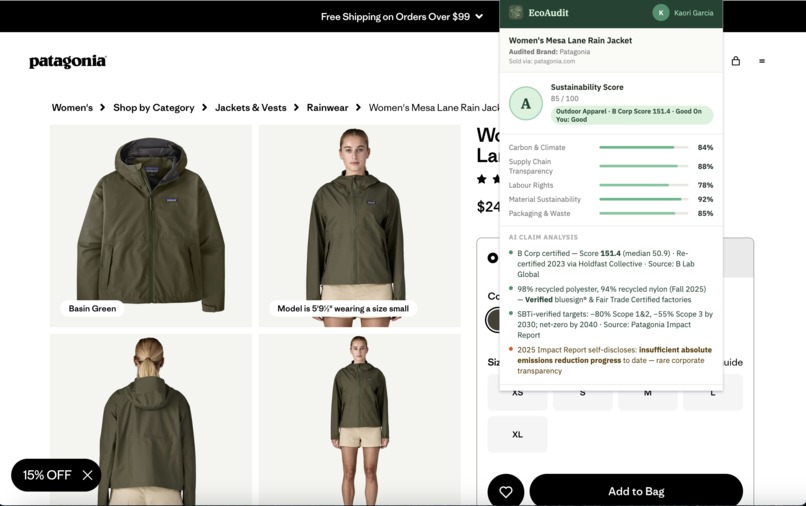Click the Material Sustainability progress bar
This screenshot has width=806, height=506.
pos(644,199)
